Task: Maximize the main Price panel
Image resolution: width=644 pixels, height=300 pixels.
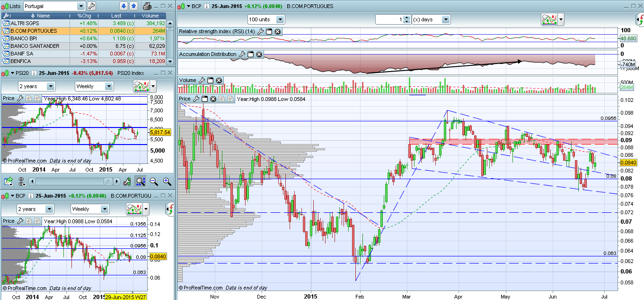Action: pos(205,99)
